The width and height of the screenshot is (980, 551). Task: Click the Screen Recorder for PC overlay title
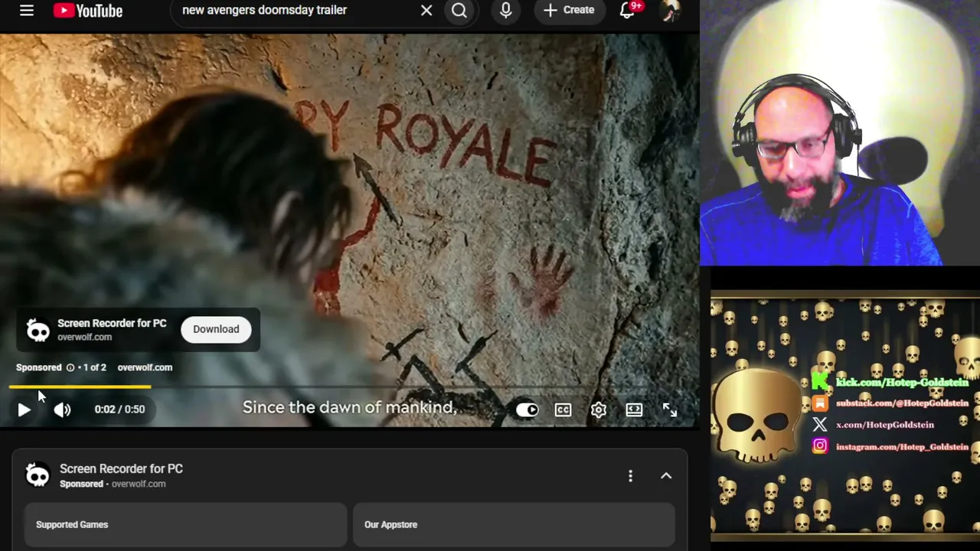pyautogui.click(x=112, y=324)
